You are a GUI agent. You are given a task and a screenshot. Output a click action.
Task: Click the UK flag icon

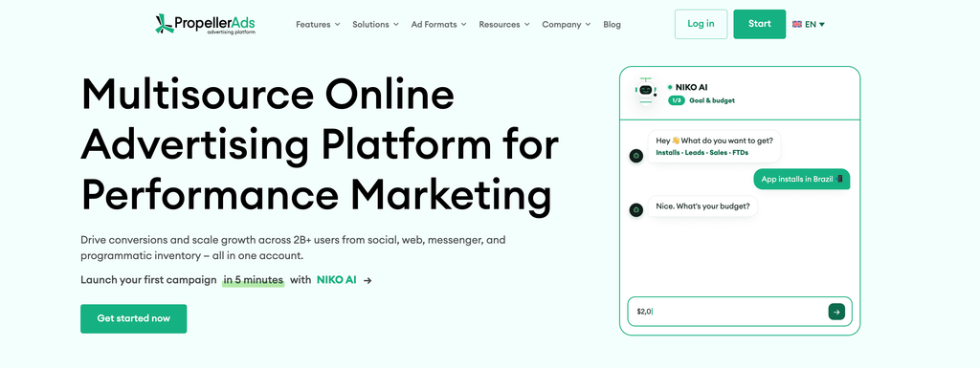(797, 24)
